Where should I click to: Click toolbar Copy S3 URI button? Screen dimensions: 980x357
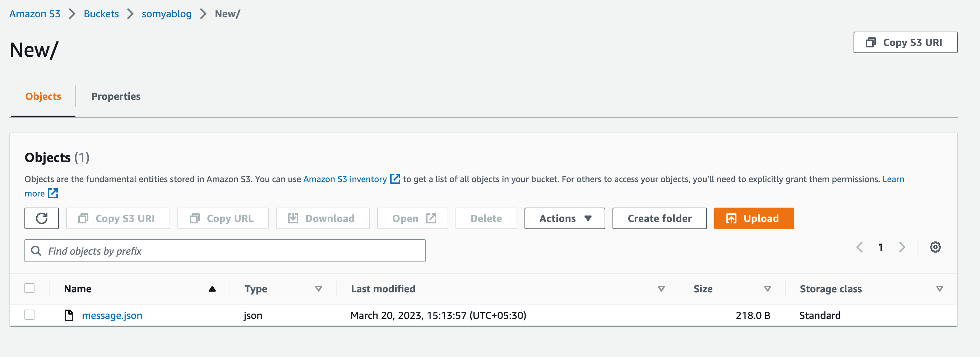tap(118, 218)
